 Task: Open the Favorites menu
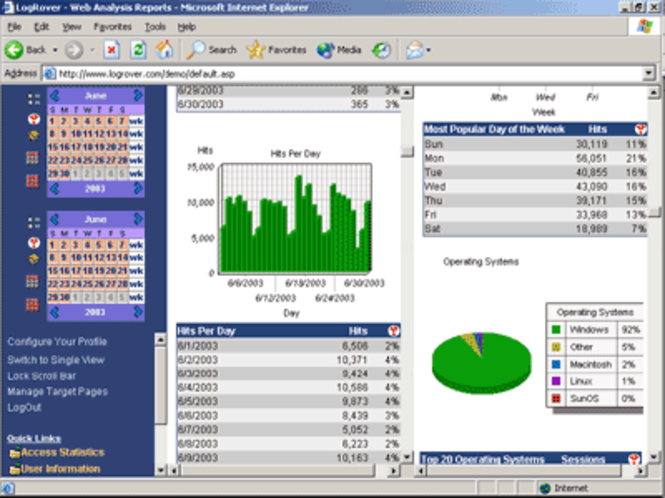(113, 27)
